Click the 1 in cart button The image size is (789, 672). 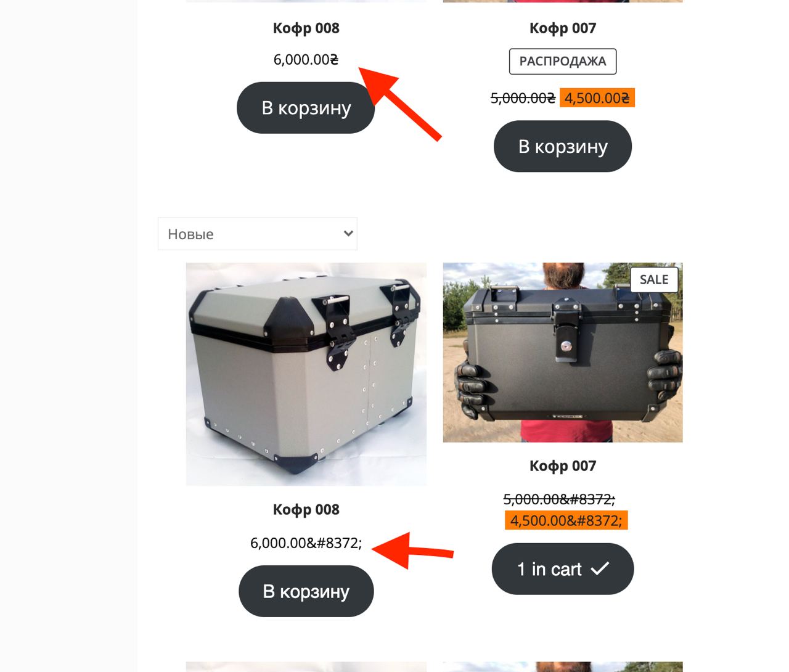click(563, 569)
